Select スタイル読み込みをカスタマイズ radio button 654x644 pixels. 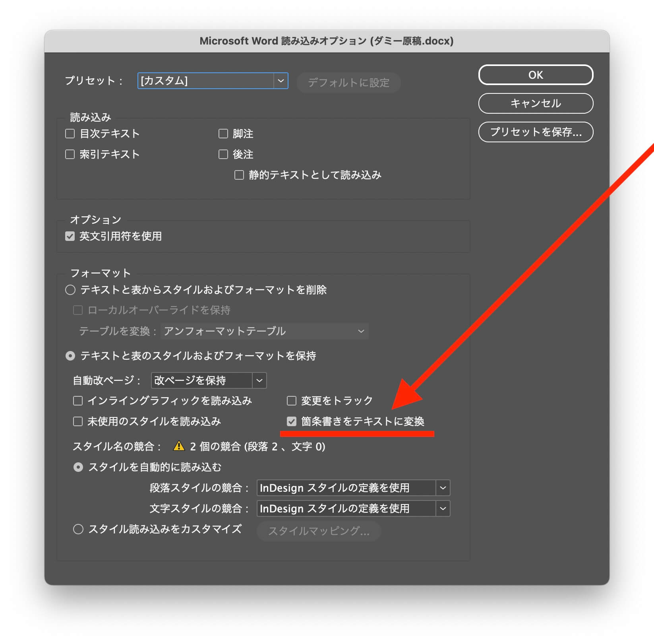(78, 529)
